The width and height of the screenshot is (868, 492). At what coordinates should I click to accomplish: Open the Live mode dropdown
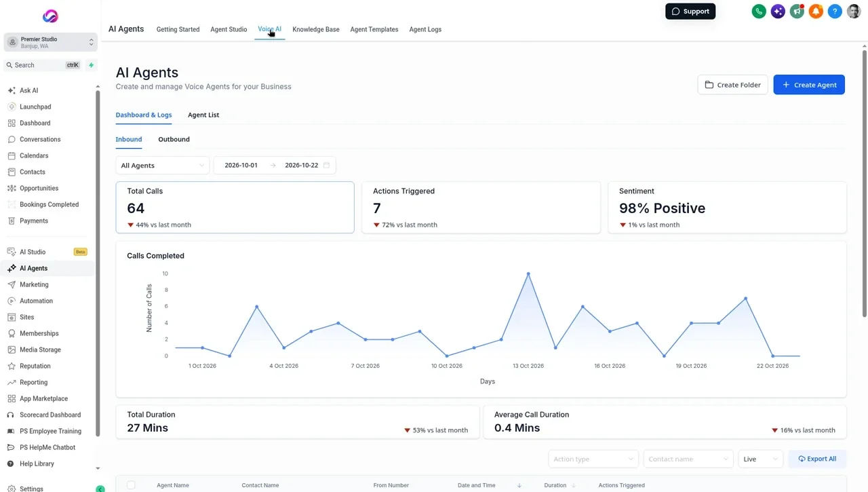pos(760,459)
